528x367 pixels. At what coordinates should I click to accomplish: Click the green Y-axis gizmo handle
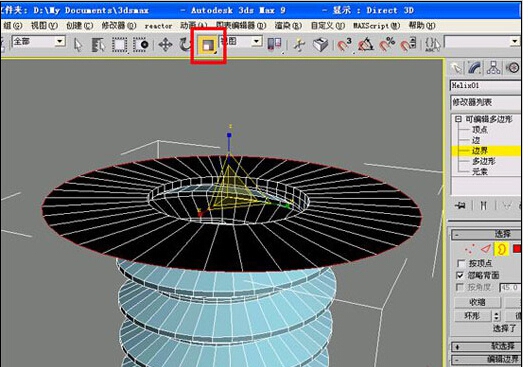coord(287,205)
